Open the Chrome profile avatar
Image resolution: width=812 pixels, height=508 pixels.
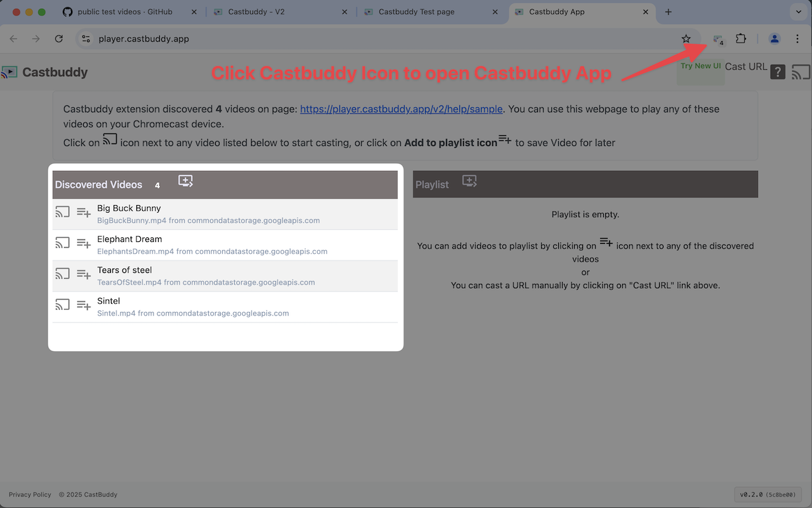tap(775, 39)
